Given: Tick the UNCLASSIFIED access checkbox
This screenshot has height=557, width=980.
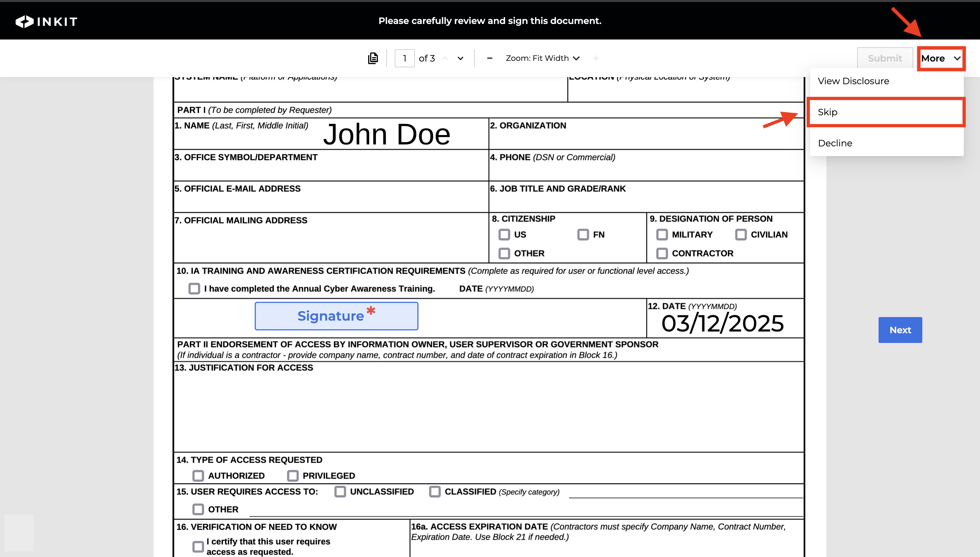Looking at the screenshot, I should click(340, 492).
